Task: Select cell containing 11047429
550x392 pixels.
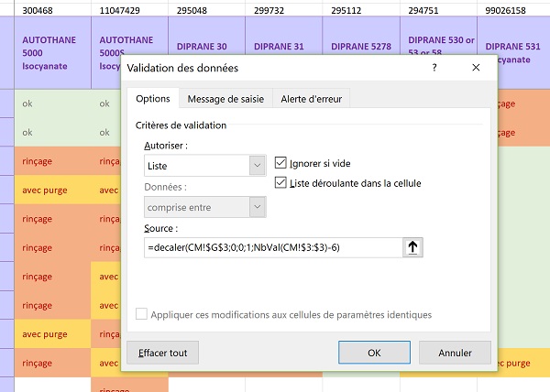Action: pos(130,10)
